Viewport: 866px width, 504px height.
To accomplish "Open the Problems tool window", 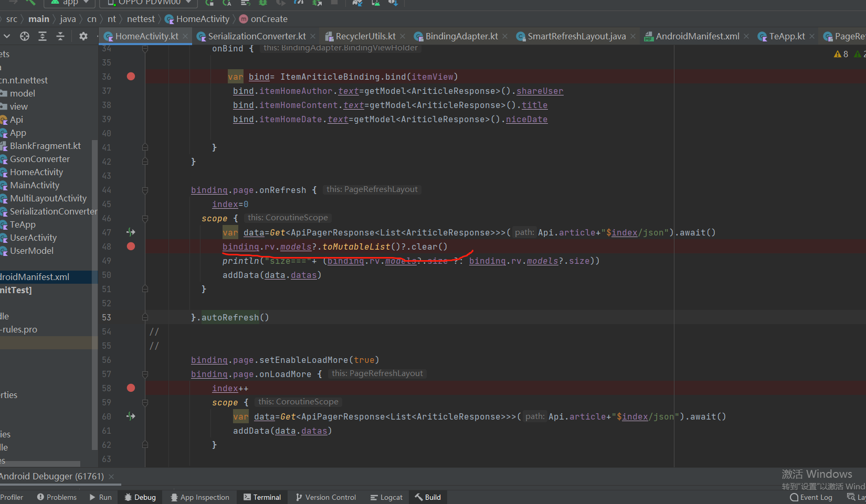I will 57,497.
